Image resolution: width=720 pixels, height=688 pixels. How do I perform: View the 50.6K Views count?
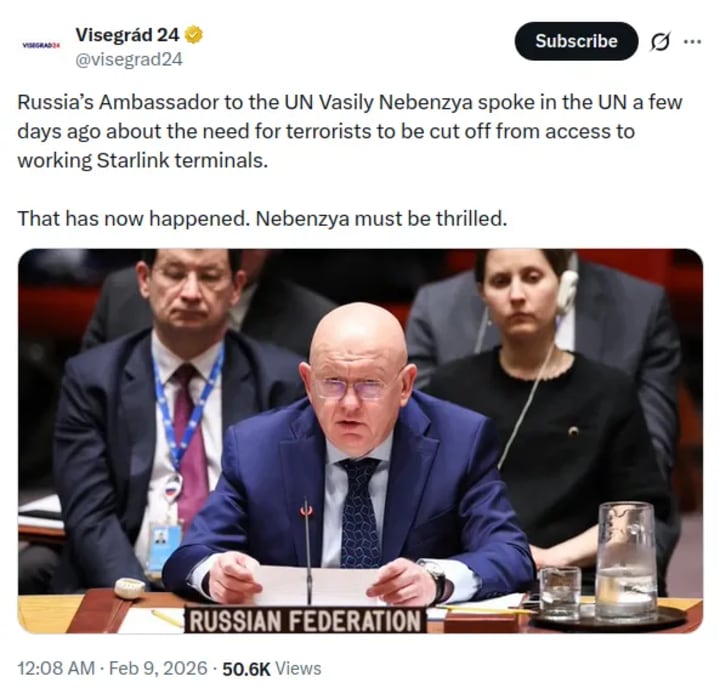click(272, 668)
